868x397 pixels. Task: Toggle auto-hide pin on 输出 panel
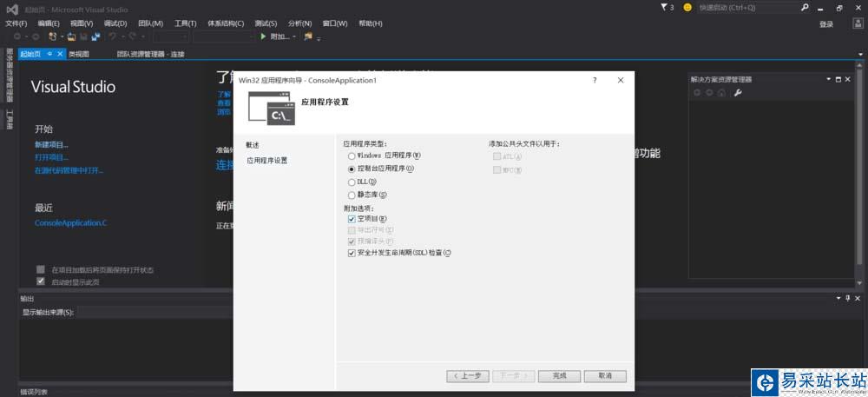click(847, 299)
